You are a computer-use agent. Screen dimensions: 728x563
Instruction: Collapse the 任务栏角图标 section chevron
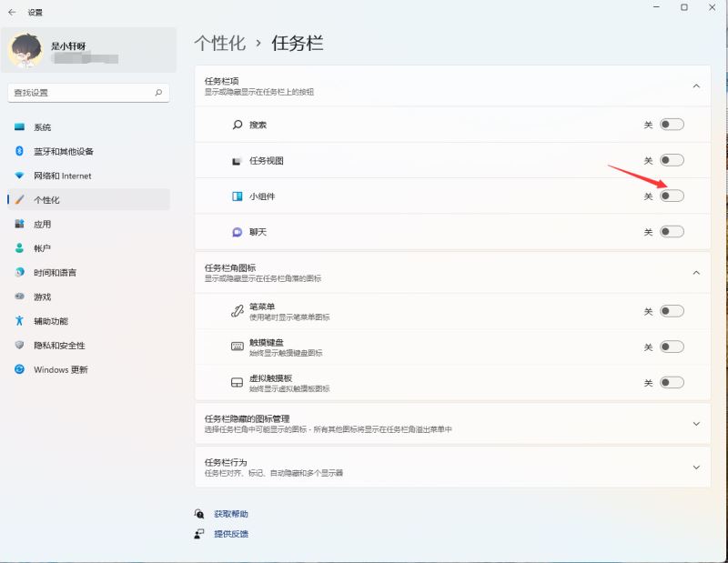pos(696,273)
